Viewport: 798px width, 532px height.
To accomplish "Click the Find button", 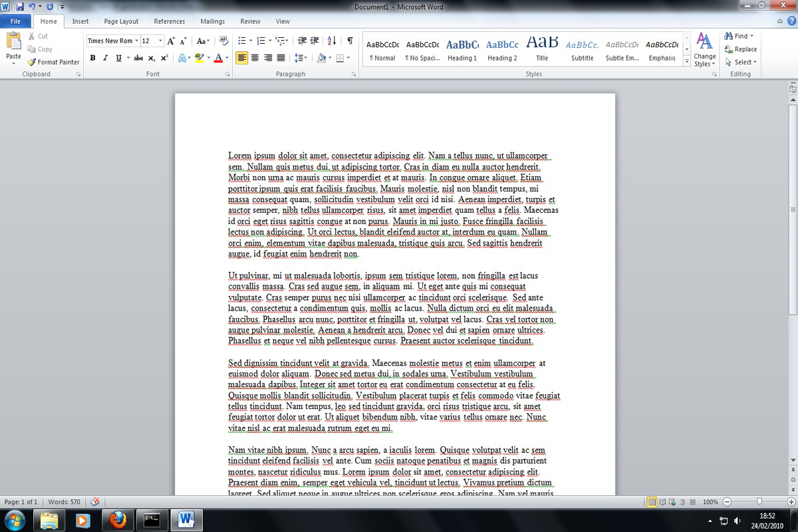I will pos(739,36).
